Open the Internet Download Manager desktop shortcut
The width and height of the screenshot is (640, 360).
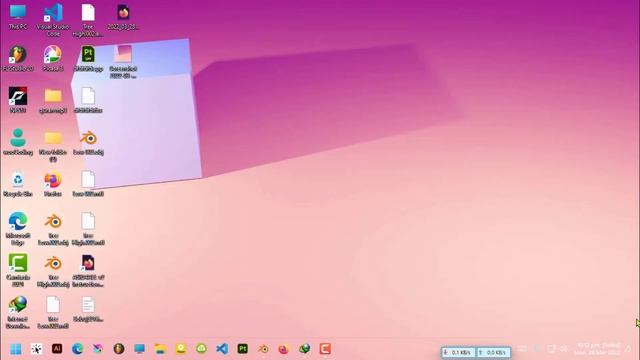point(18,312)
